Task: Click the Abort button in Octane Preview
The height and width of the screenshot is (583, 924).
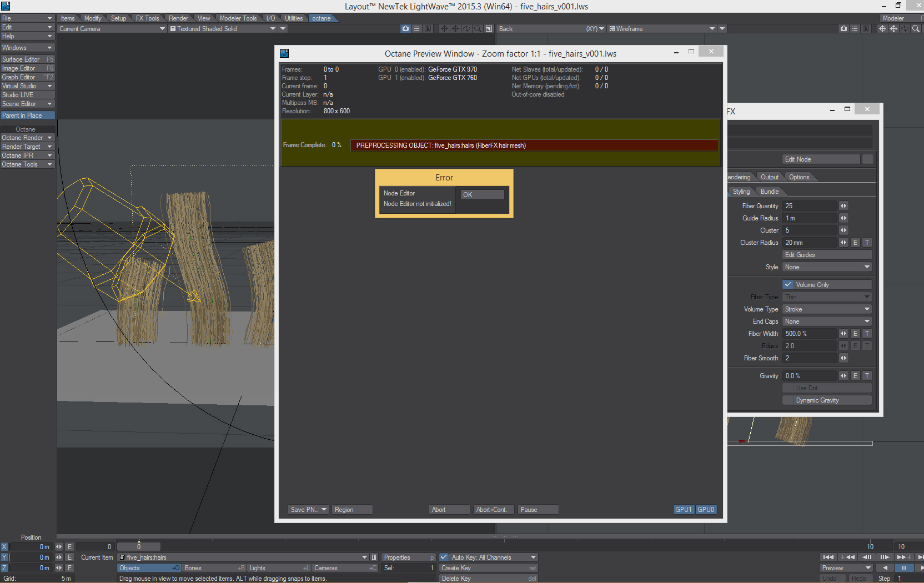Action: click(450, 510)
